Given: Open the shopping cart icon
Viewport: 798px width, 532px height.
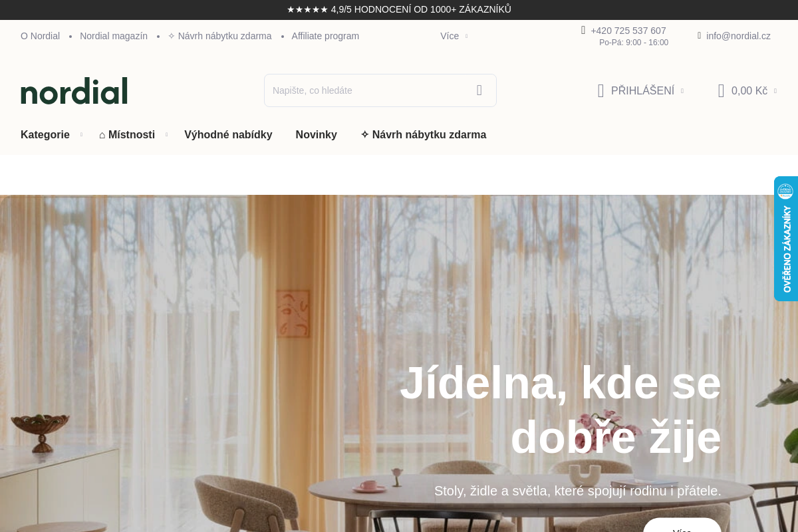Looking at the screenshot, I should (721, 91).
